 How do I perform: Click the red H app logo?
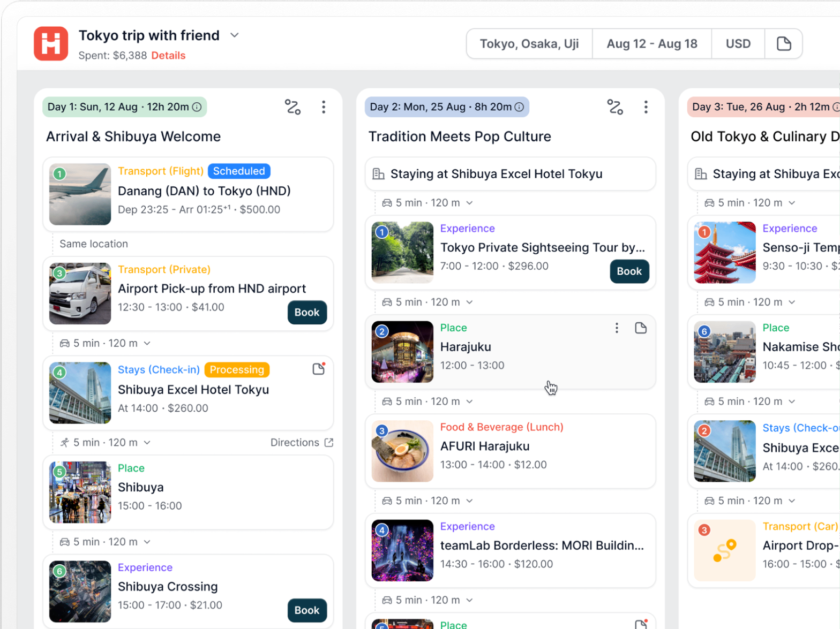[x=51, y=43]
